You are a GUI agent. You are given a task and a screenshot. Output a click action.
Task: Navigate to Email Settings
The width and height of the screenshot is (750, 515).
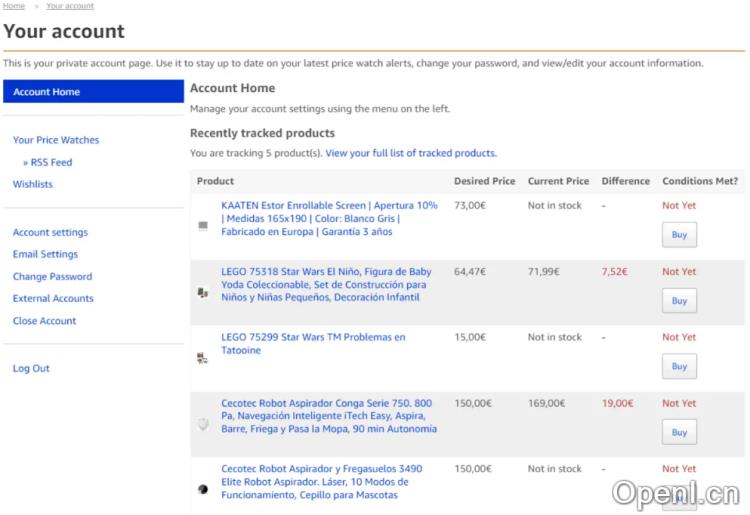tap(45, 254)
